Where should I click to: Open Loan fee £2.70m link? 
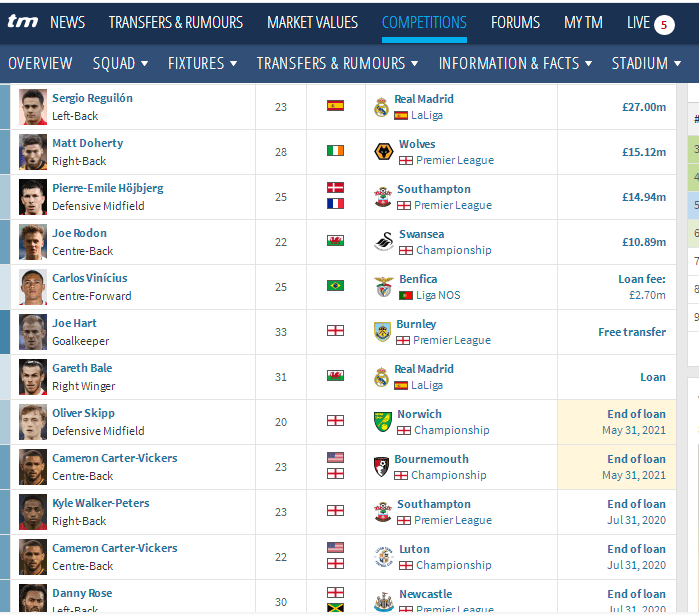[641, 287]
